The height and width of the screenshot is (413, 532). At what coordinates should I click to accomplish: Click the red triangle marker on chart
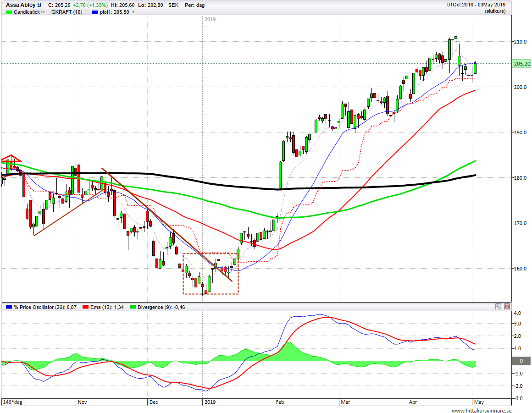tap(11, 158)
